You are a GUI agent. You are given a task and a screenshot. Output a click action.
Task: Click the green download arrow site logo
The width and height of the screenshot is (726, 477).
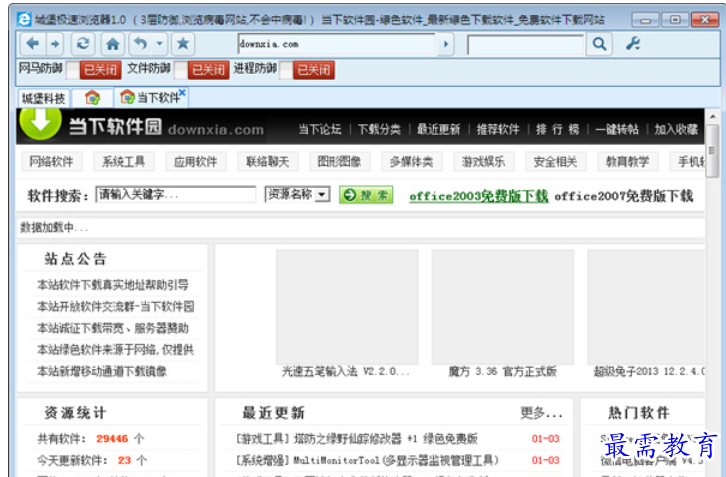pos(41,122)
